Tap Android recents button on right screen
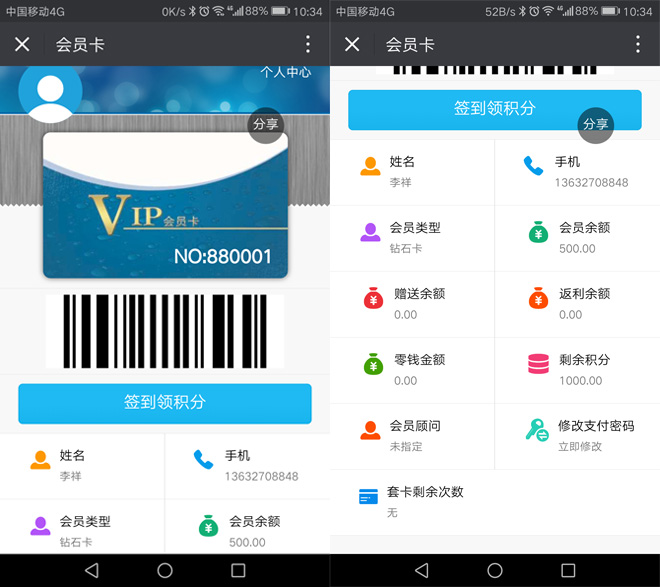This screenshot has width=660, height=587. click(x=568, y=571)
